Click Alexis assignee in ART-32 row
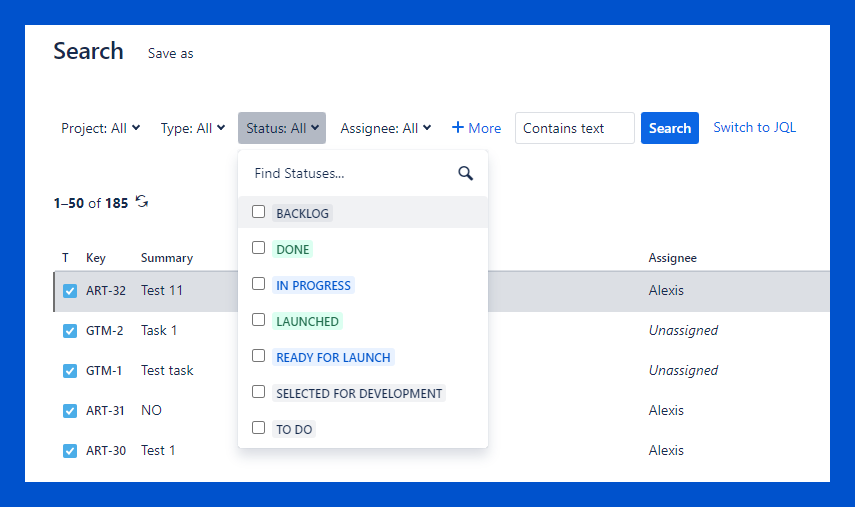Screen dimensions: 855x507 (x=666, y=291)
